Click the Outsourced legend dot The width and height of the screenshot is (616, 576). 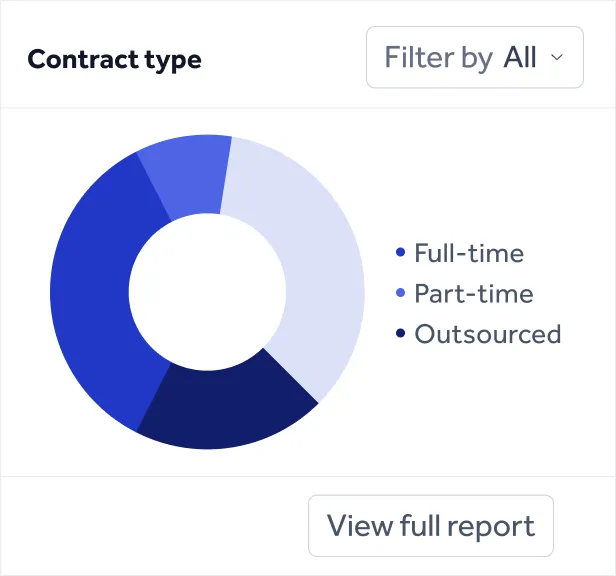(401, 334)
